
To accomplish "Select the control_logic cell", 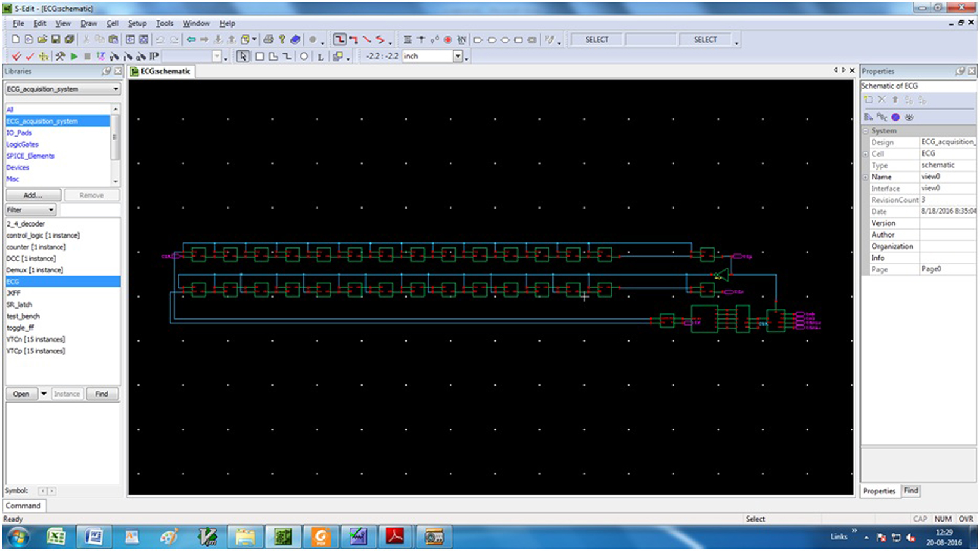I will 43,235.
